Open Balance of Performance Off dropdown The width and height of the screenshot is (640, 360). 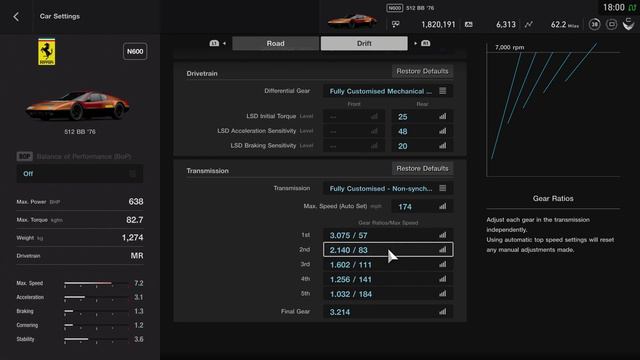coord(80,174)
